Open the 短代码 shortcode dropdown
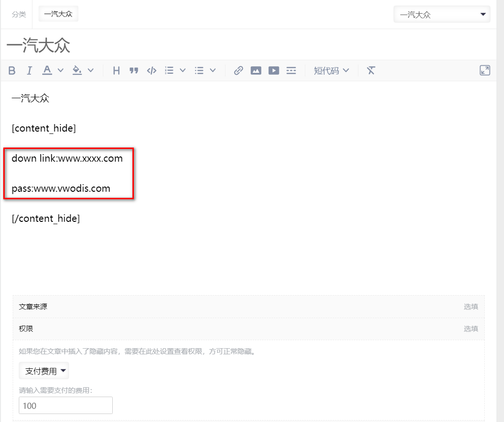504x422 pixels. (332, 70)
